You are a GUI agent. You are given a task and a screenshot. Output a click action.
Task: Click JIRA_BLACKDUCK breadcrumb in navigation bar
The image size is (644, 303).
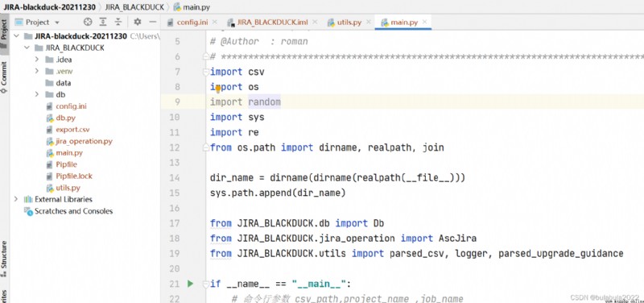pyautogui.click(x=134, y=7)
